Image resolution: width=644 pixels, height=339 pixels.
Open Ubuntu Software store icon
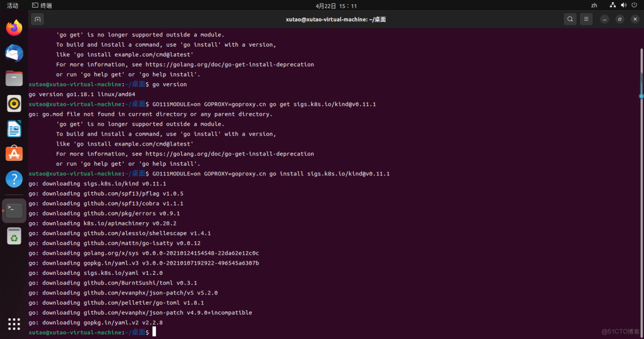[x=14, y=153]
